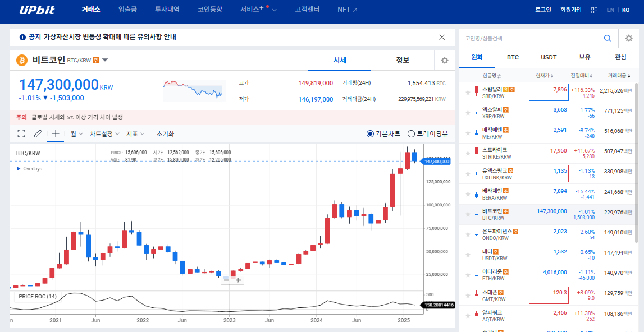The height and width of the screenshot is (332, 644).
Task: Select the BTC market tab
Action: pos(513,57)
